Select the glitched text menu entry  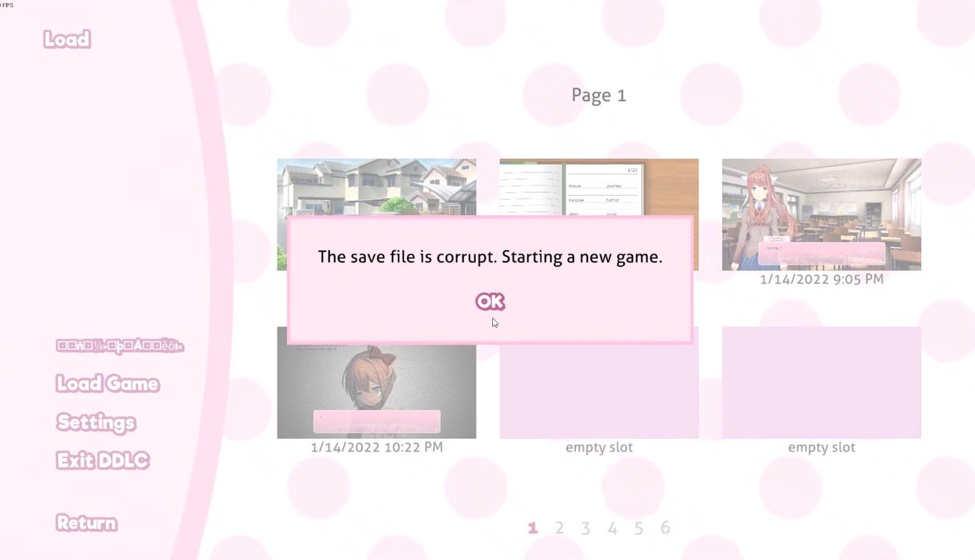119,346
